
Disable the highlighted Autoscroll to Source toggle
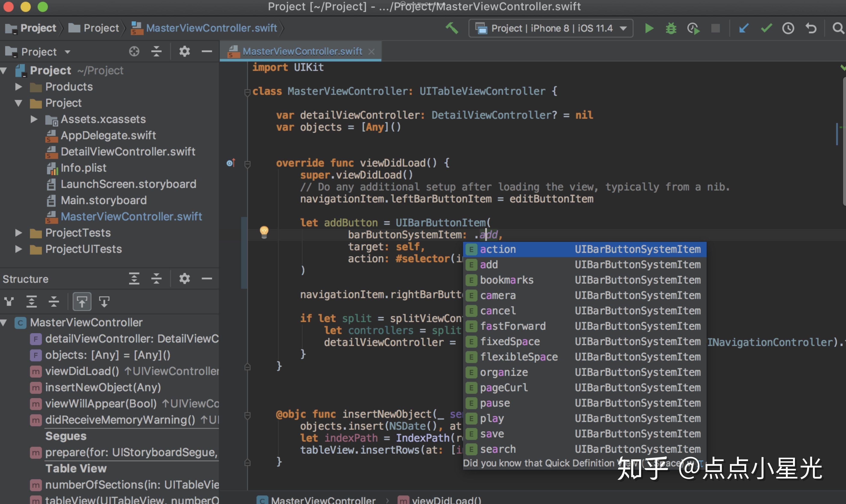coord(82,301)
